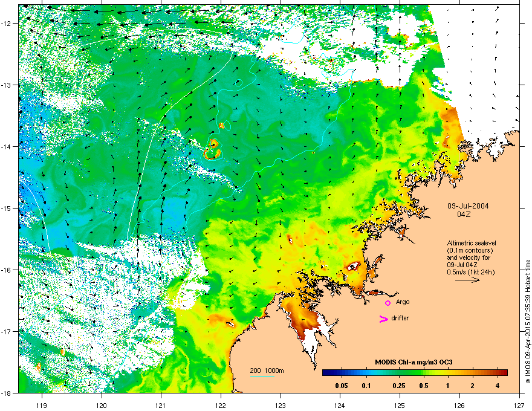Click the '-18' latitude axis label

click(7, 393)
